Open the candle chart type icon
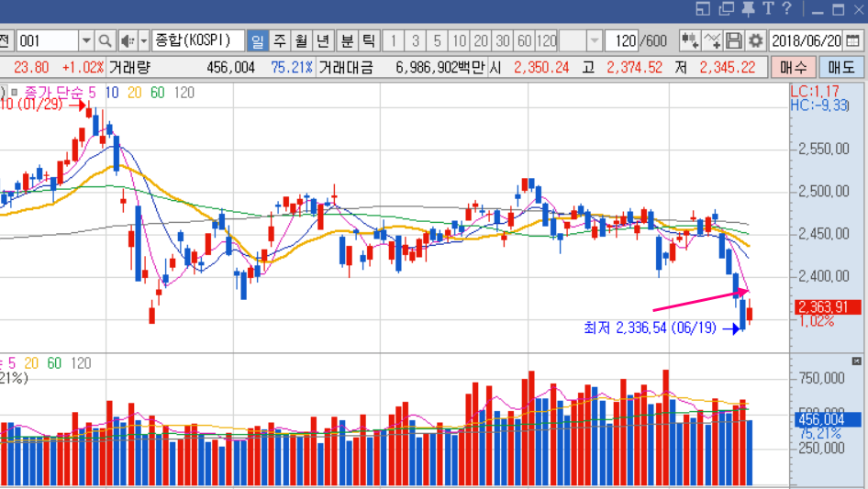Screen dimensions: 868x489 [690, 41]
